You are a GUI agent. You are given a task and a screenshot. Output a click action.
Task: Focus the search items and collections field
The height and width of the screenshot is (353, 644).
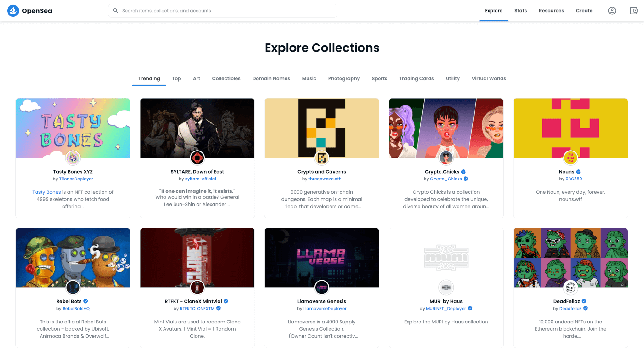tap(223, 11)
